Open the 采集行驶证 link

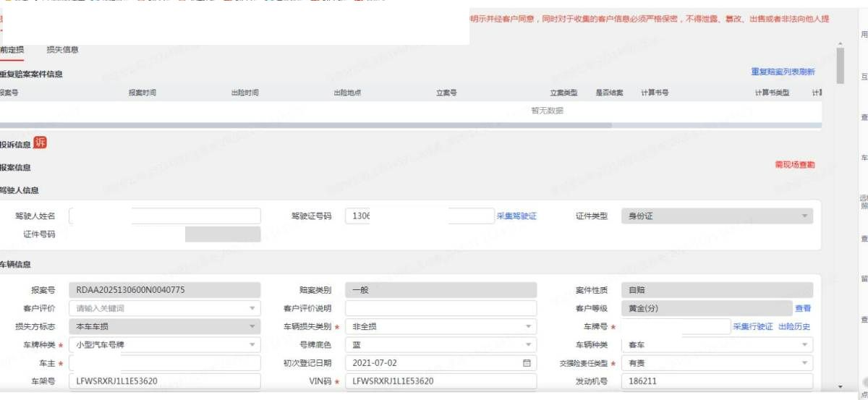click(x=752, y=327)
